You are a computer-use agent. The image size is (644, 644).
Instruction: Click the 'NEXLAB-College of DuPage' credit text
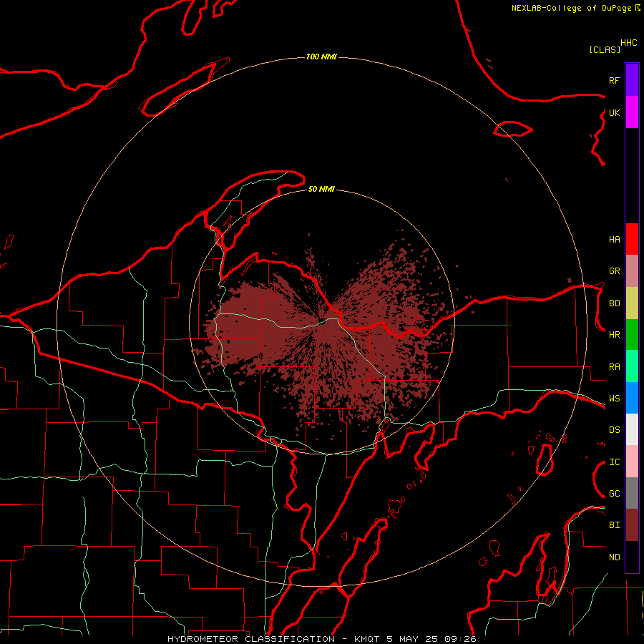[x=571, y=8]
